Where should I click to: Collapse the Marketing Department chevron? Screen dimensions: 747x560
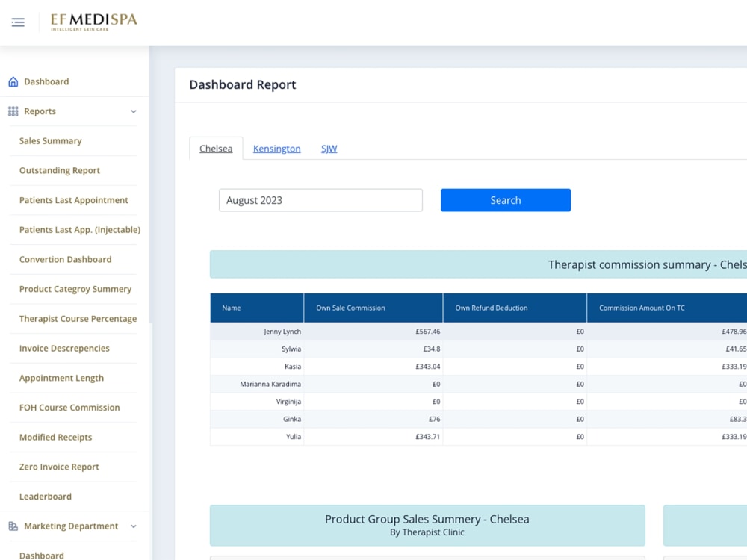134,526
